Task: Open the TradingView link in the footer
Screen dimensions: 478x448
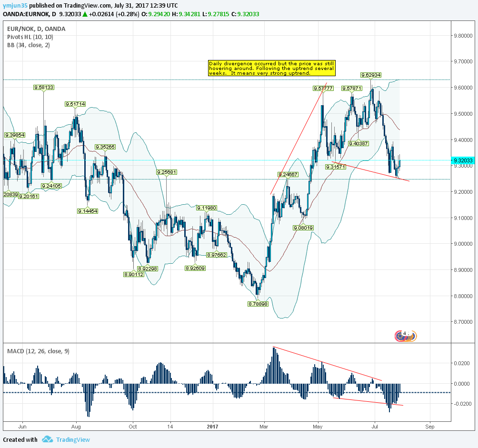Action: coord(73,440)
